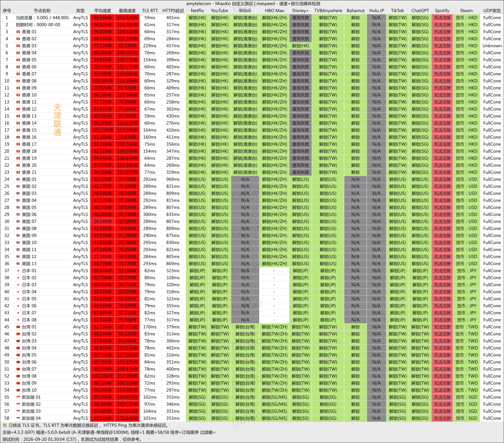The image size is (504, 443).
Task: Click the Japan flag beside 日本 01
Action: [x=18, y=271]
